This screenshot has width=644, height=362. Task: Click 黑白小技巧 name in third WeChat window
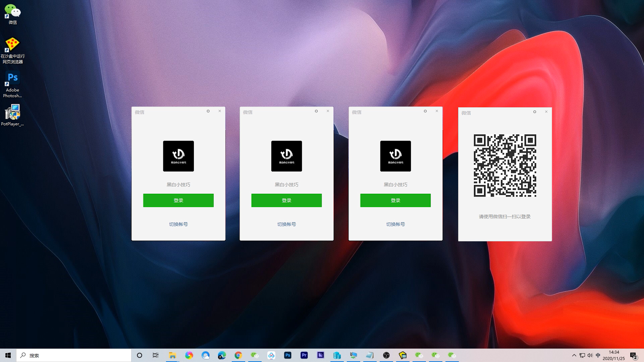tap(395, 185)
